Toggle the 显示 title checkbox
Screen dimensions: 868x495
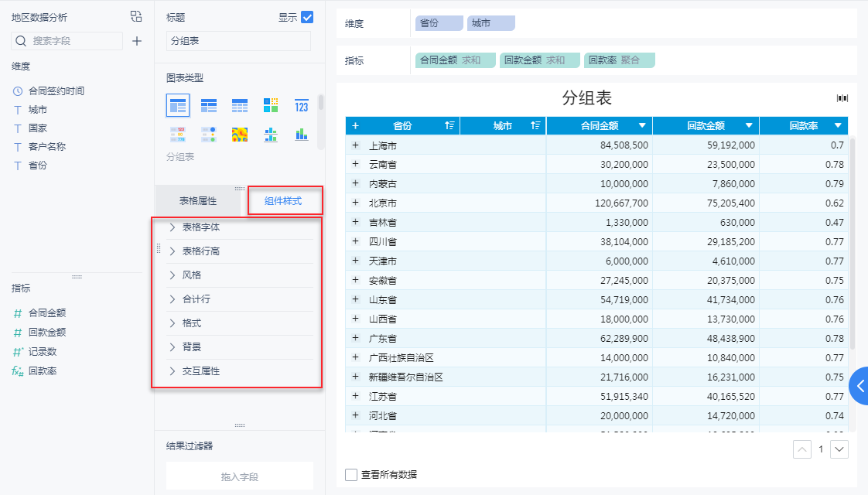(307, 17)
